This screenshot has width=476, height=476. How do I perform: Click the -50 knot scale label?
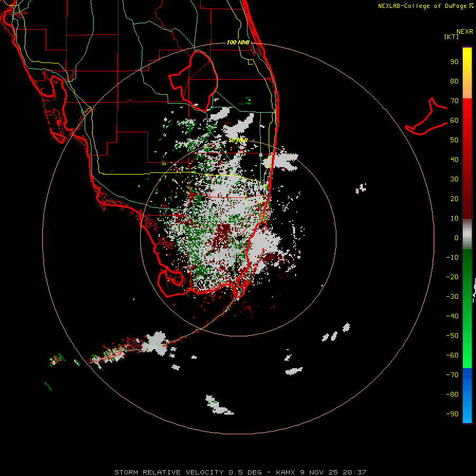click(x=452, y=336)
